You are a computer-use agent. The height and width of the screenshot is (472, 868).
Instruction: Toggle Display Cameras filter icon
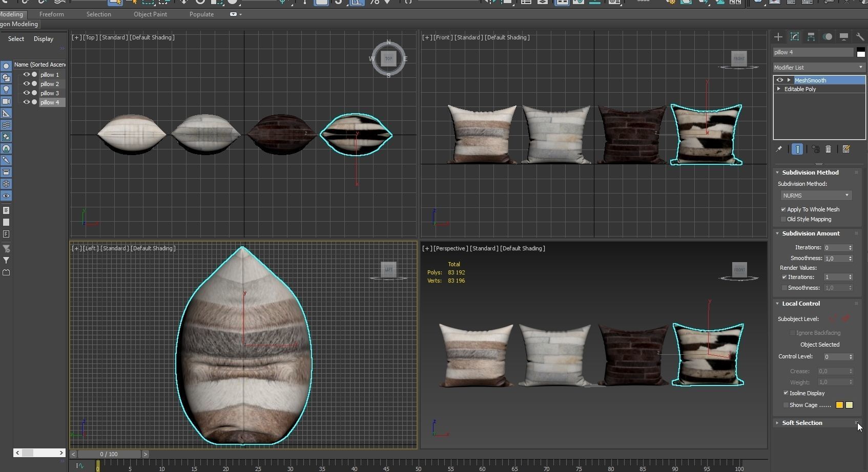click(6, 101)
